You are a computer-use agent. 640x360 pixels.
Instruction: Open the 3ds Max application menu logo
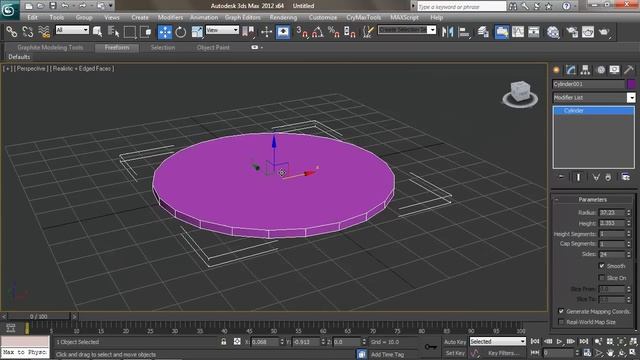pos(9,10)
